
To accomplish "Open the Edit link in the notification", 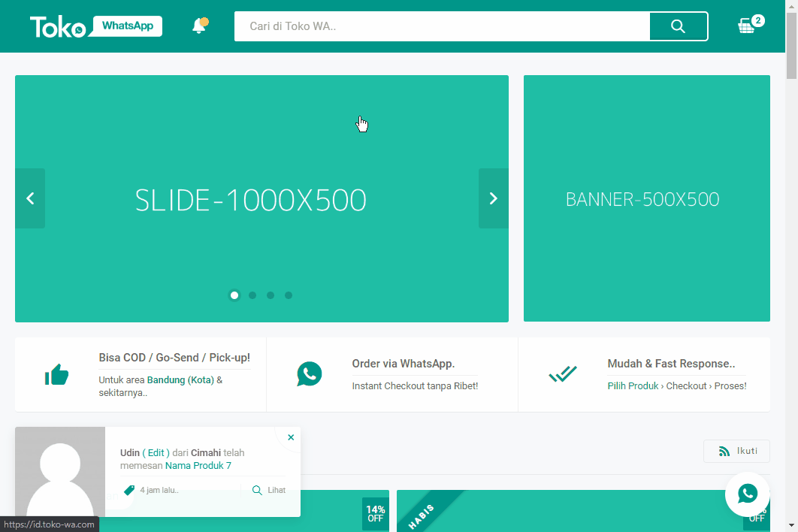I will (156, 452).
